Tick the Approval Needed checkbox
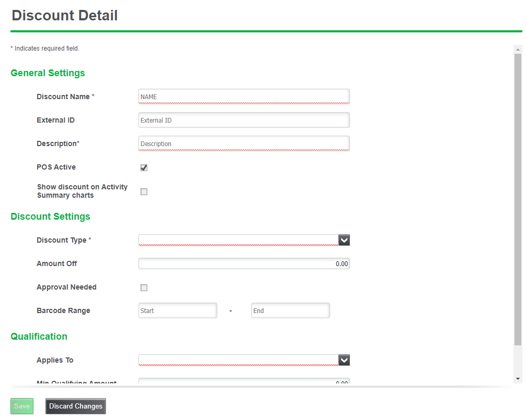 point(144,287)
